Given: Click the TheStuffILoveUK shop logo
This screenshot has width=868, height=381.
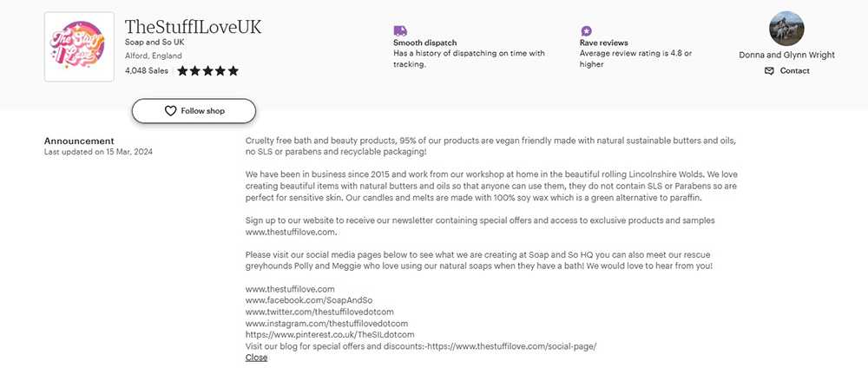Looking at the screenshot, I should (x=79, y=47).
